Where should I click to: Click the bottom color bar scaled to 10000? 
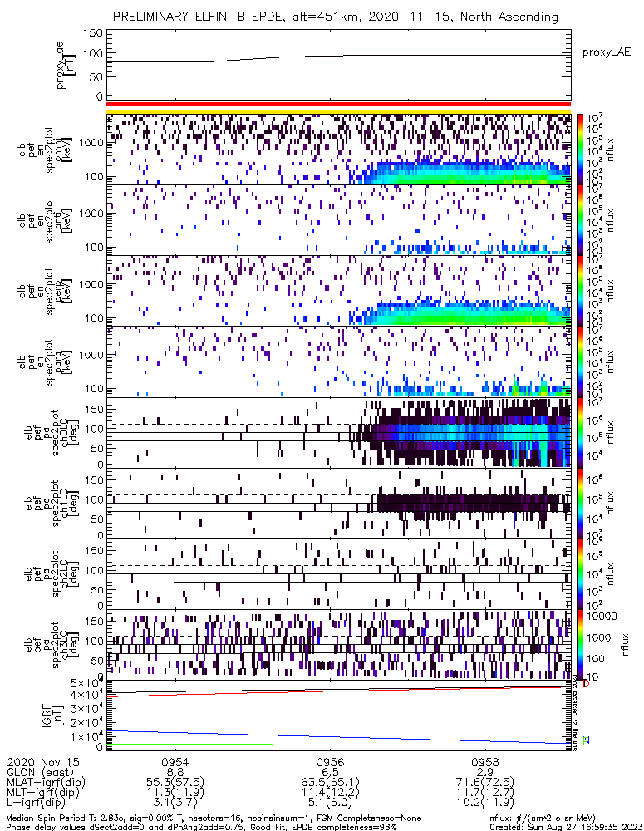coord(579,646)
